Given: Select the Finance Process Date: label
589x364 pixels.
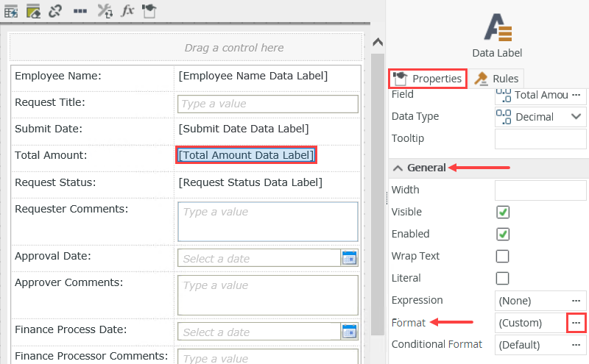Looking at the screenshot, I should tap(71, 329).
